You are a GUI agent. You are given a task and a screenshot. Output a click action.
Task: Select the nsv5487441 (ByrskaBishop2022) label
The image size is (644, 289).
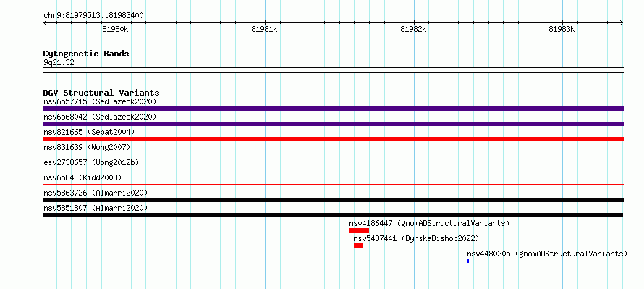[417, 238]
